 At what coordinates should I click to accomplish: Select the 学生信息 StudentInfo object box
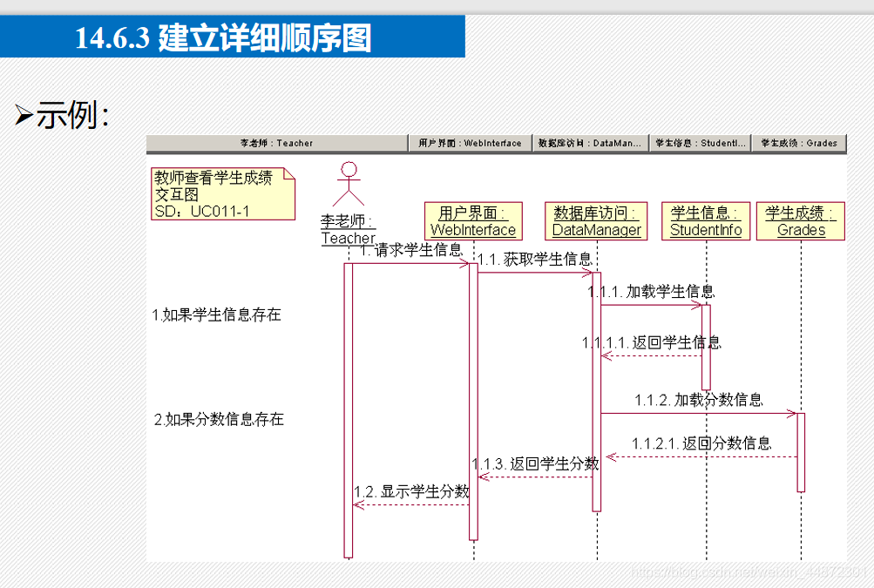tap(706, 221)
